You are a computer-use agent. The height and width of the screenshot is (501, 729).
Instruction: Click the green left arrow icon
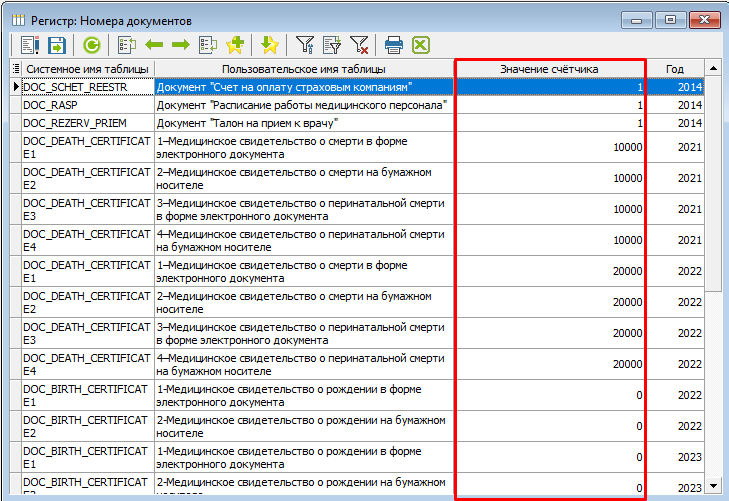[154, 45]
